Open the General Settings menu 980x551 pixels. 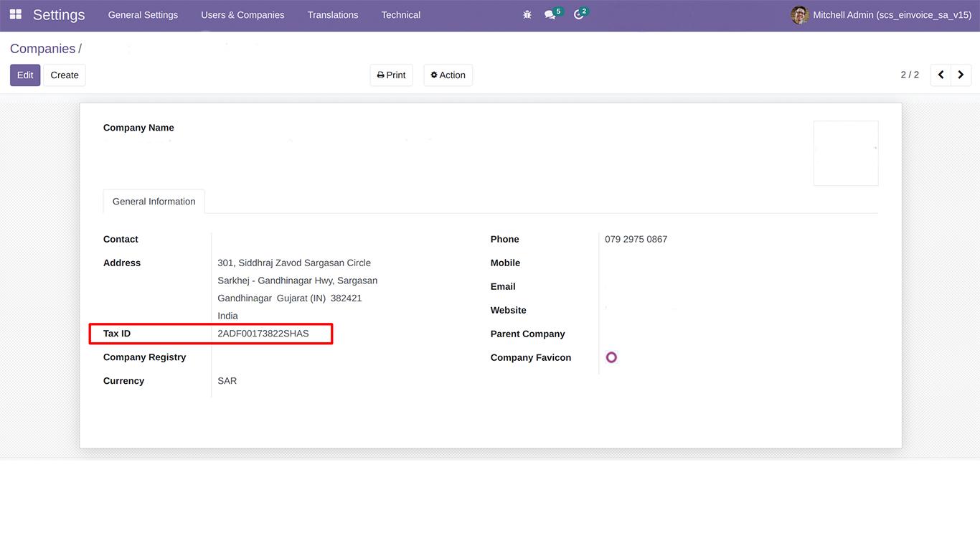coord(143,14)
